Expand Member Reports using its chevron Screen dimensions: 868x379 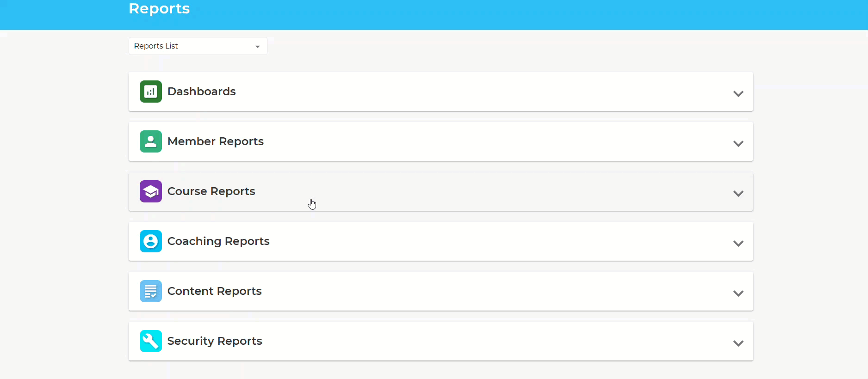738,144
